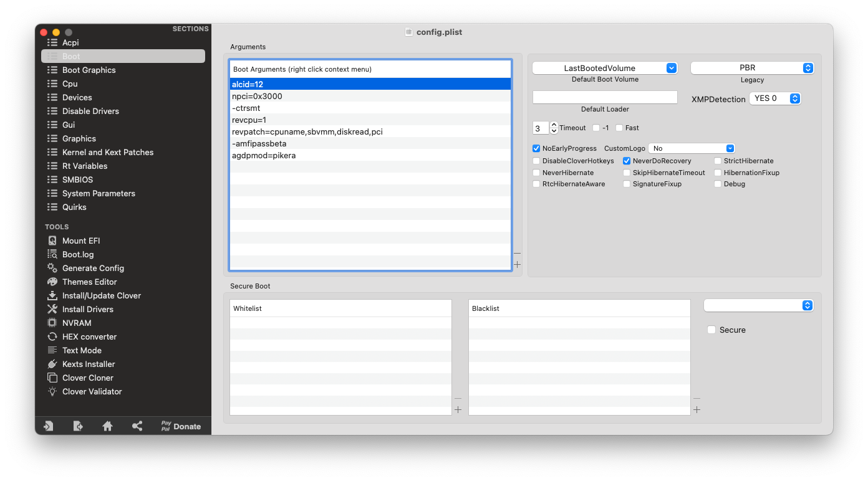Viewport: 868px width, 481px height.
Task: Click the Timeout stepper arrows
Action: (554, 128)
